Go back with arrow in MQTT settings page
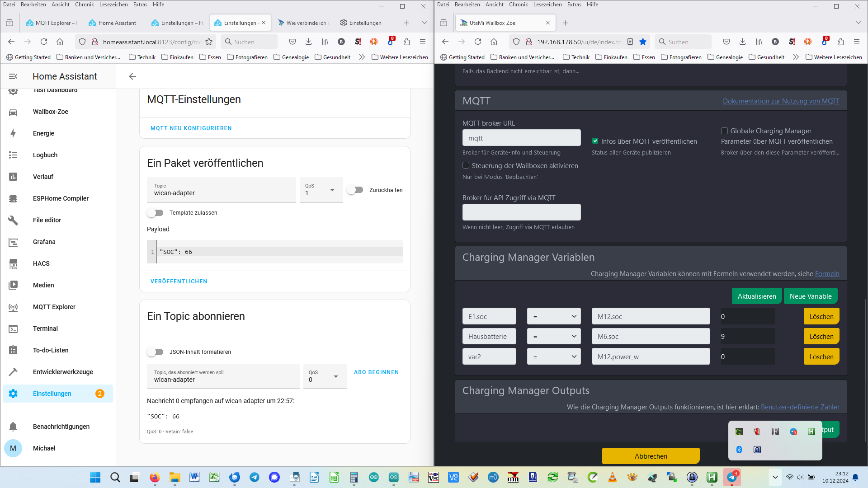Screen dimensions: 868x488 [132, 77]
